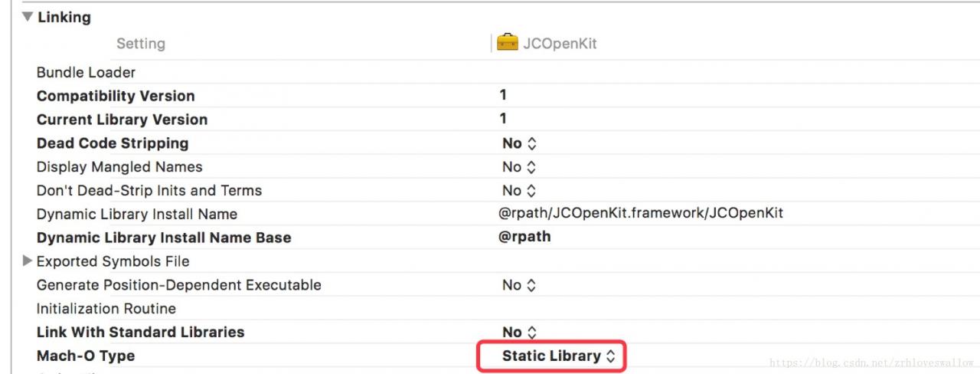
Task: Select the Initialization Routine setting row
Action: pos(106,309)
